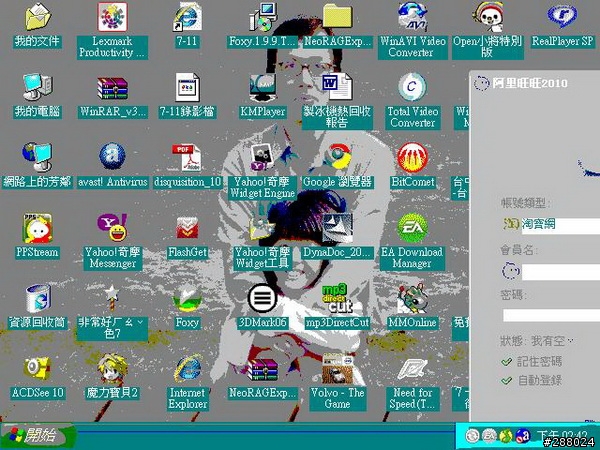Focus the 密碼 password field
The image size is (600, 450).
551,315
